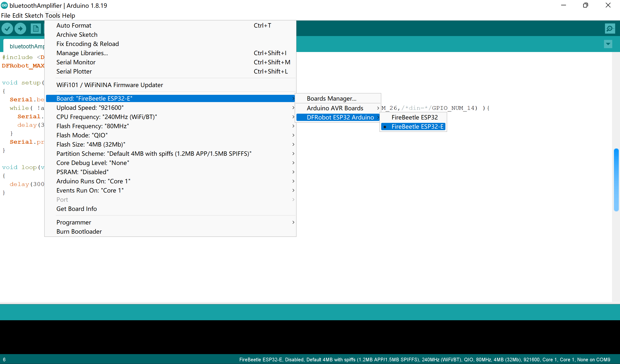Open Manage Libraries...
Screen dimensions: 620x364
(x=171, y=53)
